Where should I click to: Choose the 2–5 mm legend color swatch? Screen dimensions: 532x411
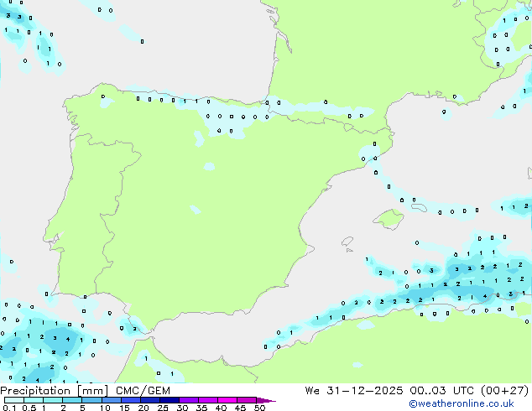(x=72, y=400)
